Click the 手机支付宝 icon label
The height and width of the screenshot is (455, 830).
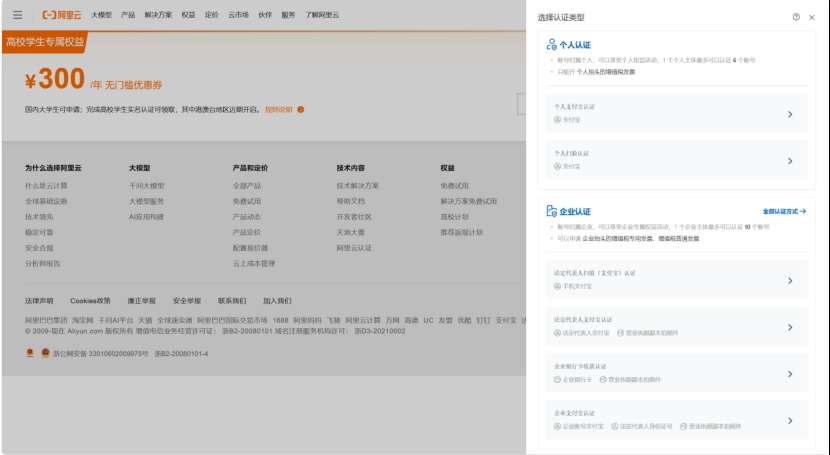click(x=573, y=286)
